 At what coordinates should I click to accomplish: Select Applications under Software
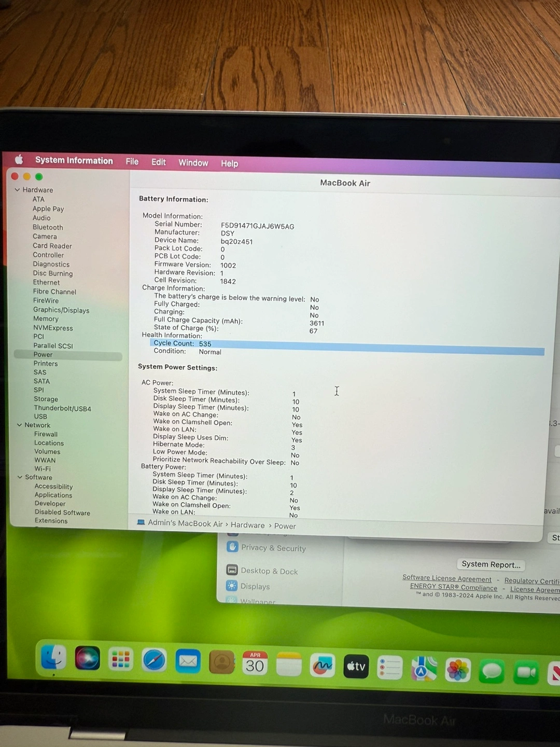click(x=53, y=495)
